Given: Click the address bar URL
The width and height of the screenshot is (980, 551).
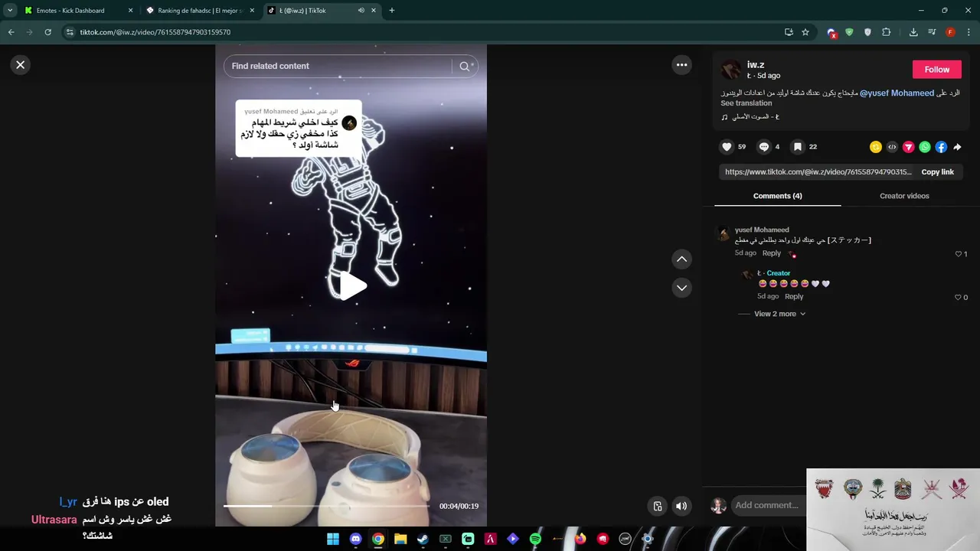Looking at the screenshot, I should pyautogui.click(x=155, y=32).
